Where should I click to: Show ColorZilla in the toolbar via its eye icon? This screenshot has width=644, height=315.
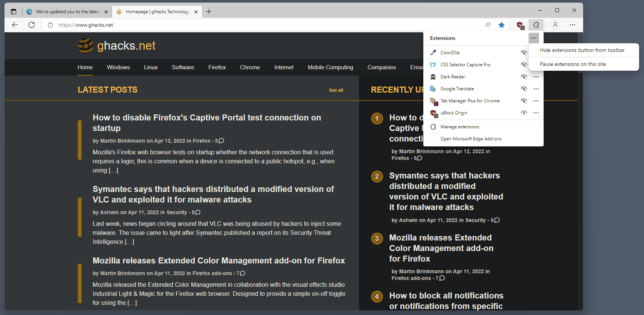pos(524,53)
